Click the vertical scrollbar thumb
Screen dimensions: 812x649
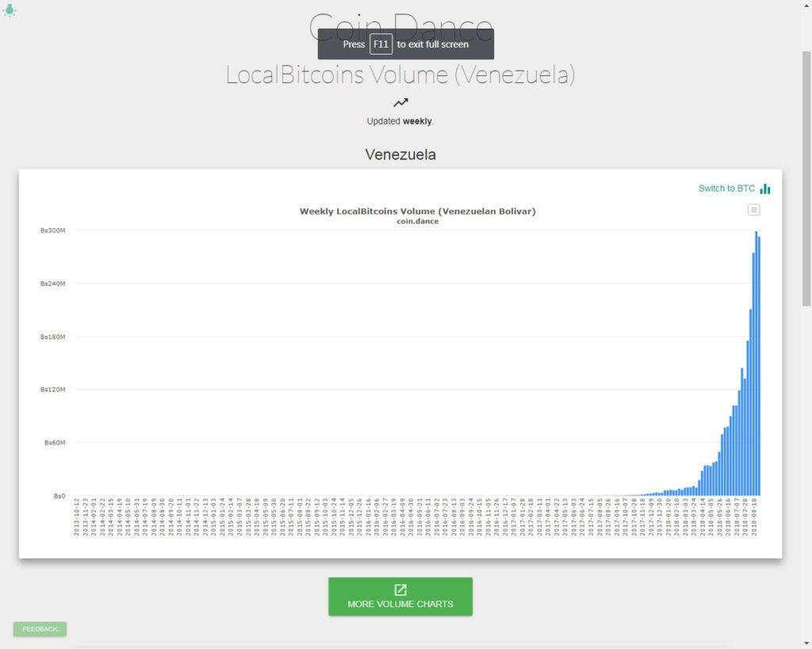tap(806, 178)
